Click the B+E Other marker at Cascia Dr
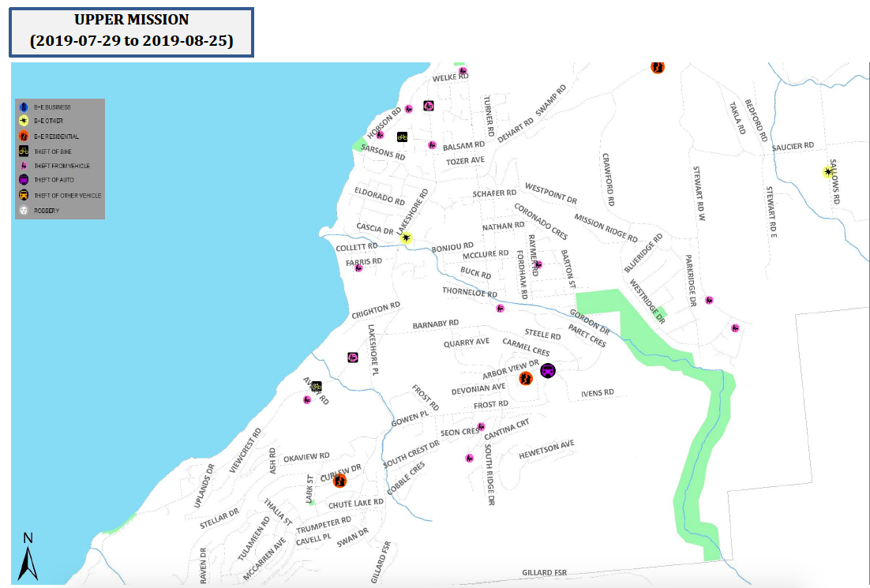Viewport: 870px width, 588px height. coord(407,238)
